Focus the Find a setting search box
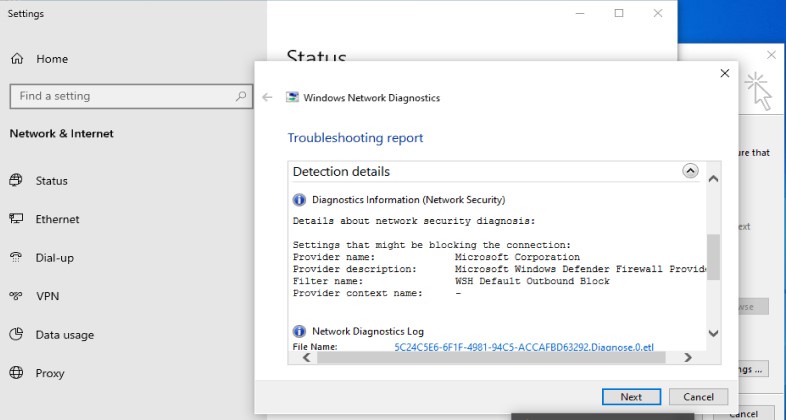This screenshot has width=786, height=420. (131, 96)
